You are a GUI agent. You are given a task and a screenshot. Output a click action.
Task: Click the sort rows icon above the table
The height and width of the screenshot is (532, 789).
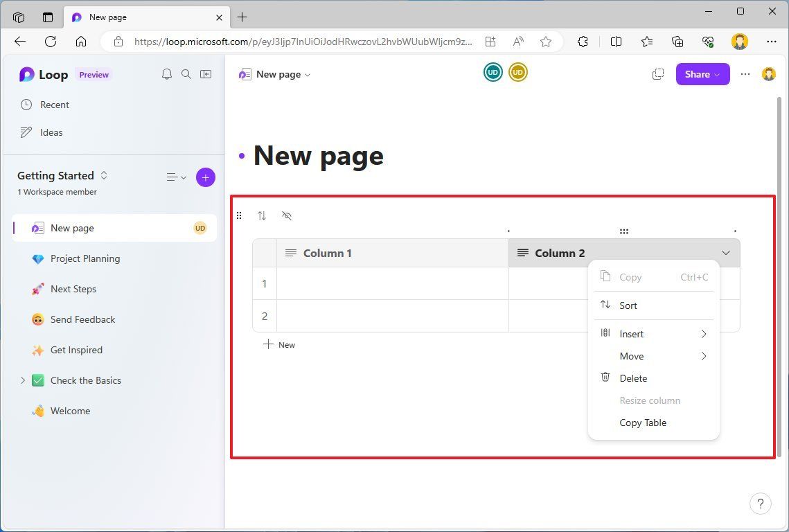click(262, 215)
